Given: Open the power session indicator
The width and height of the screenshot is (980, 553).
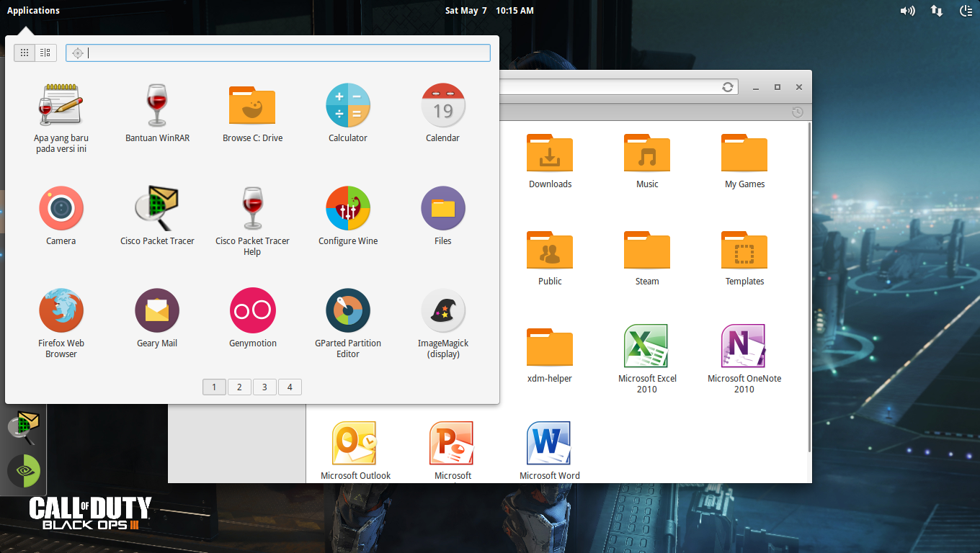Looking at the screenshot, I should pos(966,11).
